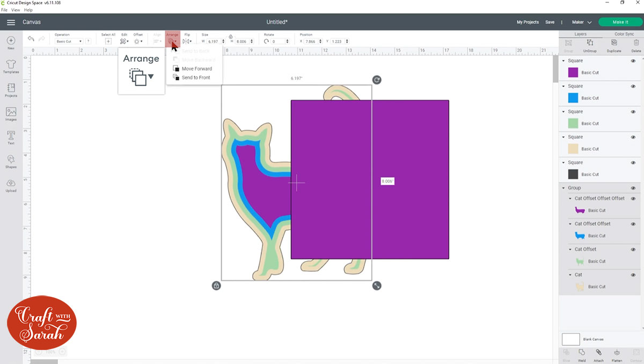This screenshot has width=644, height=364.
Task: Open the Edit tool dropdown
Action: [x=124, y=41]
